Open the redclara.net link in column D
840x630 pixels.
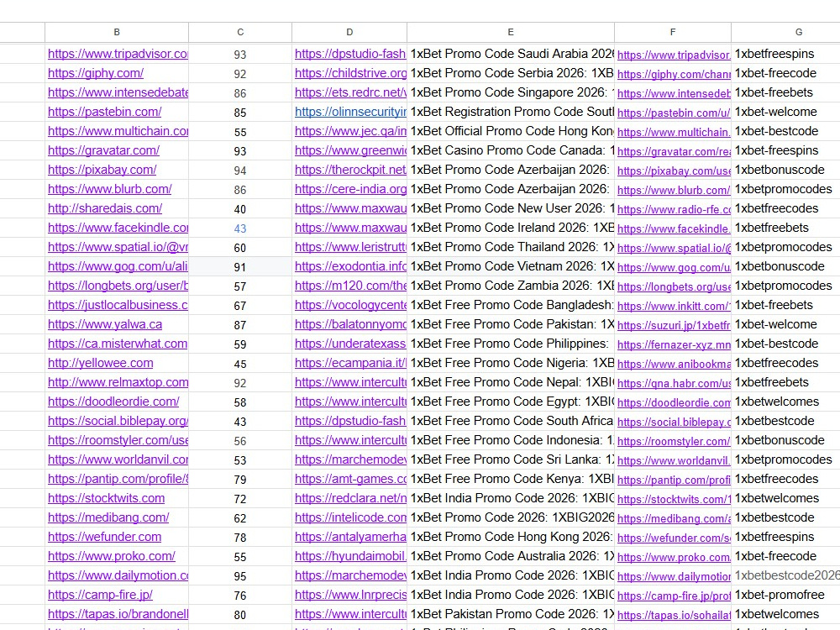(350, 497)
